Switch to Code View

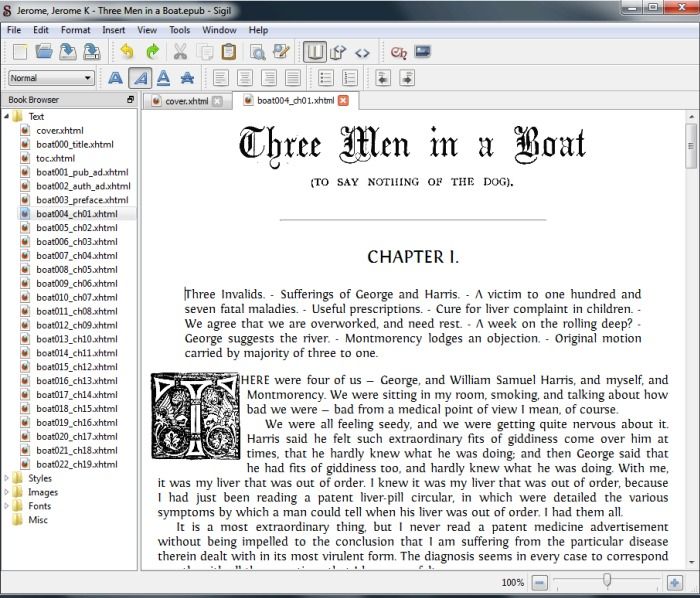coord(362,53)
